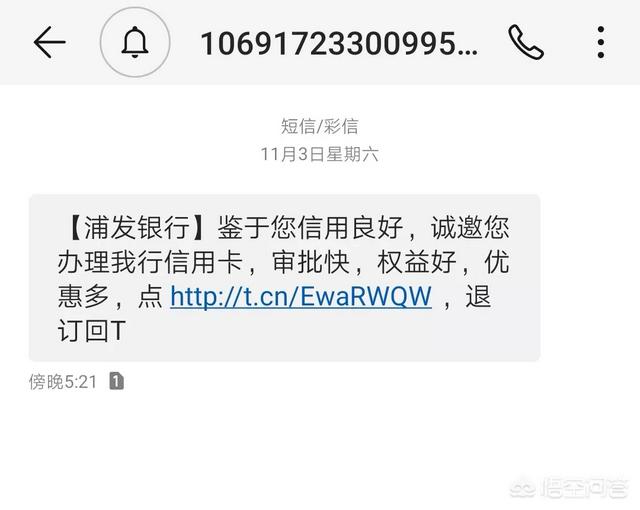This screenshot has height=510, width=640.
Task: Tap 诚邀您 at end of first line
Action: [x=470, y=227]
